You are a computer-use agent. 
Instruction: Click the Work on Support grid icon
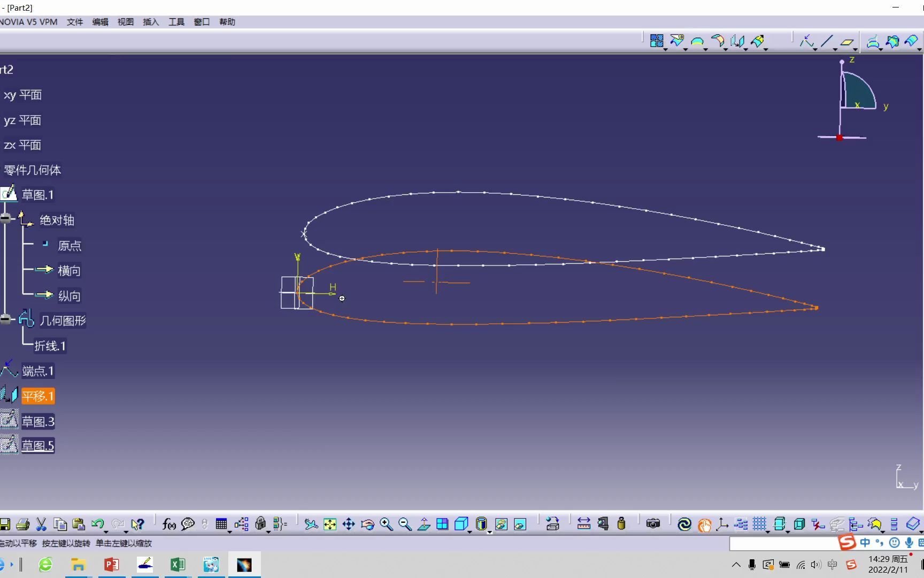(x=759, y=524)
